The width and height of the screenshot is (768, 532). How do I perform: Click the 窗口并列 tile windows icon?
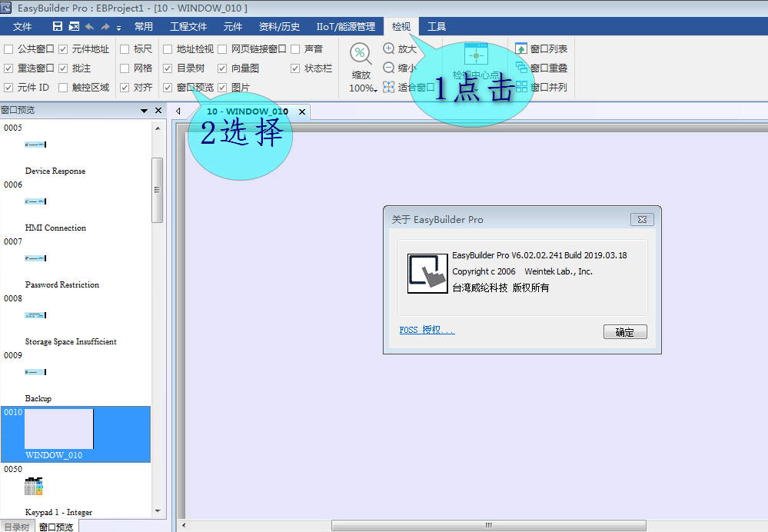click(x=521, y=87)
